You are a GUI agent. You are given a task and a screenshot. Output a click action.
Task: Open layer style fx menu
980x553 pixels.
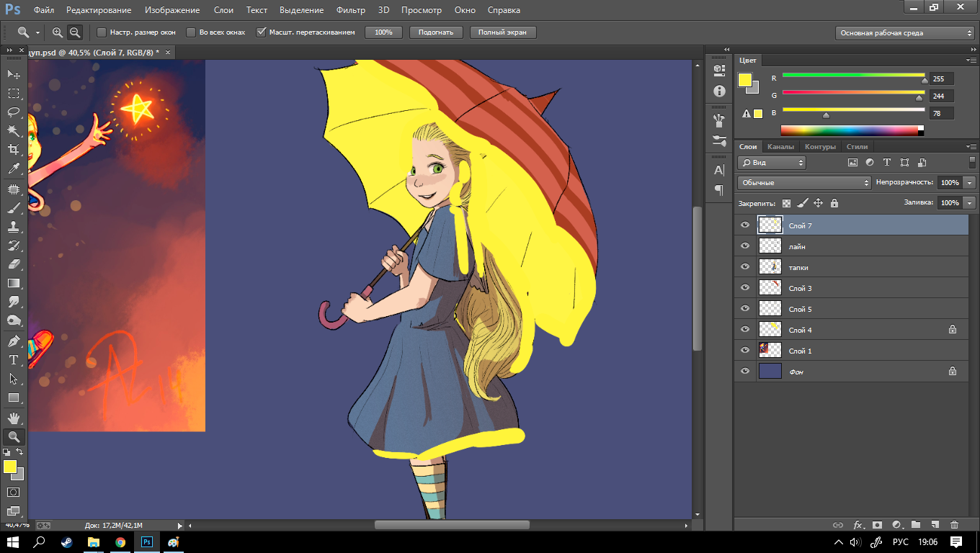coord(858,525)
